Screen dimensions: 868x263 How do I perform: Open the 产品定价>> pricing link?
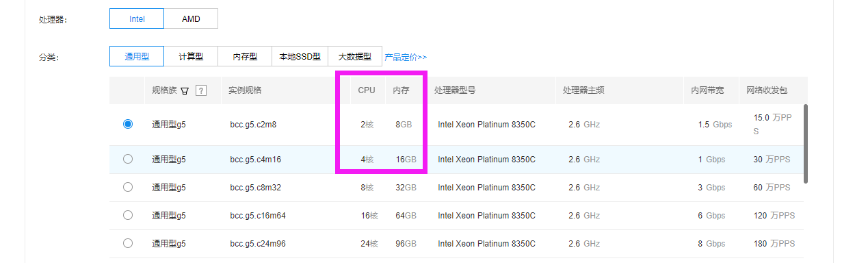tap(406, 57)
